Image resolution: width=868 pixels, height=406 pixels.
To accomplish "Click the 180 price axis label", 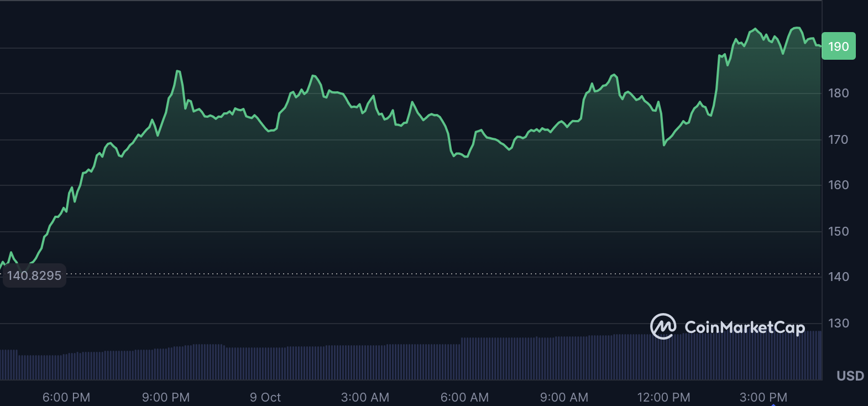I will point(838,93).
